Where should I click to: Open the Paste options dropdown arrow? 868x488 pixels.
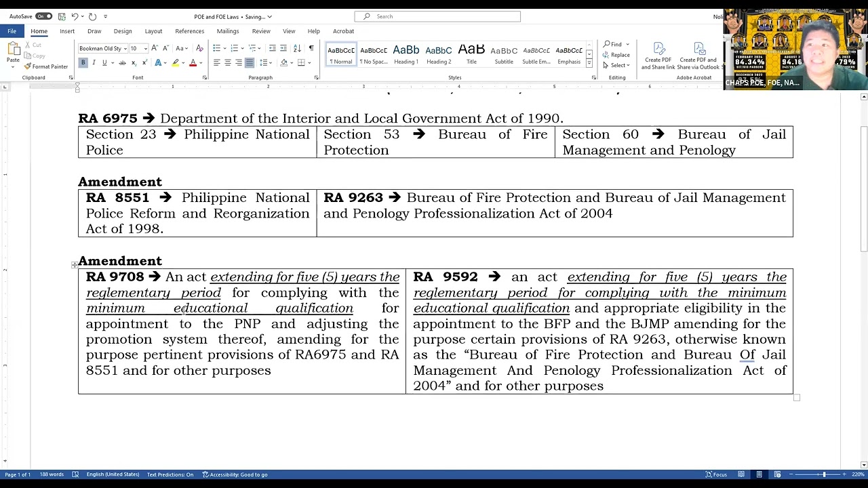click(13, 66)
